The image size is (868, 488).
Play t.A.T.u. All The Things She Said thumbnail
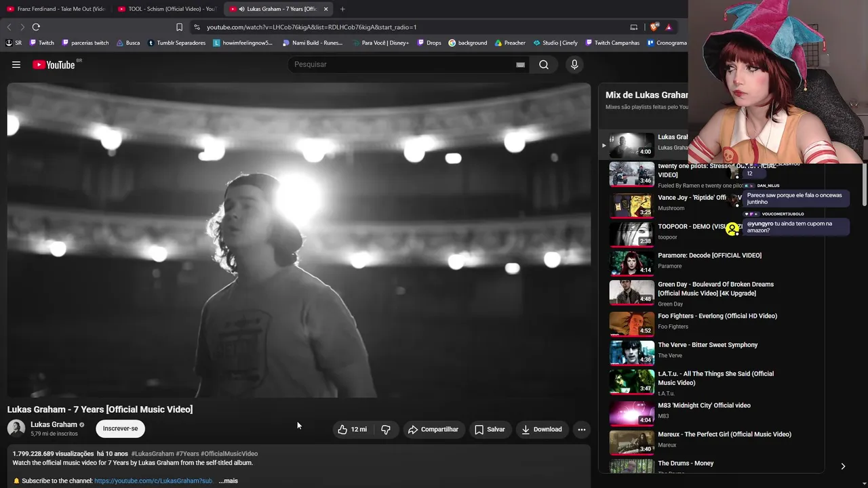(x=631, y=381)
